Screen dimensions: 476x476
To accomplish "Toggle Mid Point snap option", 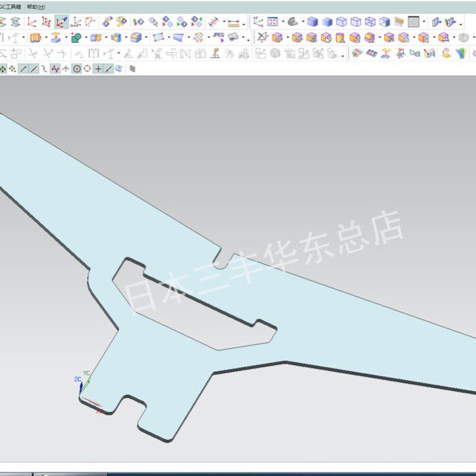I will pos(34,69).
